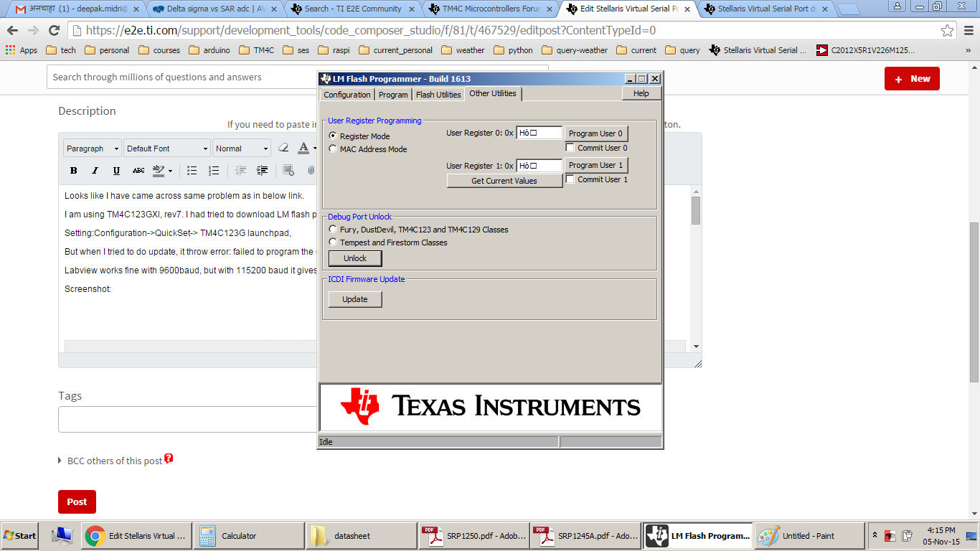Image resolution: width=980 pixels, height=551 pixels.
Task: Toggle underline formatting in the editor
Action: click(x=116, y=171)
